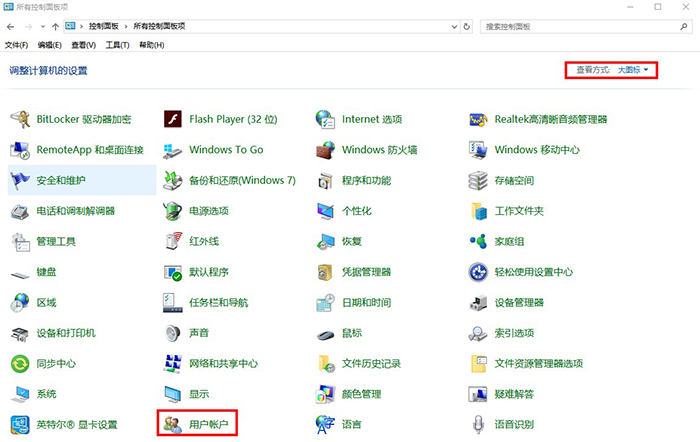Click the up-one-level arrow button
Screen dimensions: 700x442
pyautogui.click(x=55, y=26)
